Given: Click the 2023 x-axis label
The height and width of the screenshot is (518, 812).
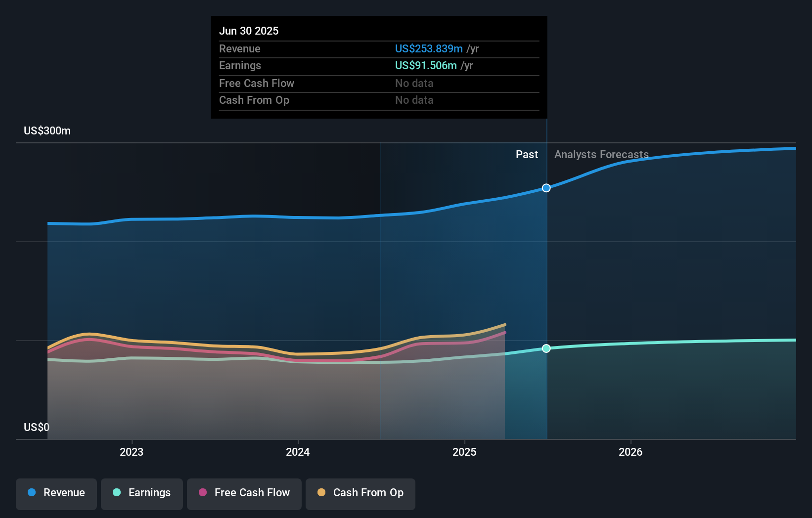Looking at the screenshot, I should (x=132, y=452).
